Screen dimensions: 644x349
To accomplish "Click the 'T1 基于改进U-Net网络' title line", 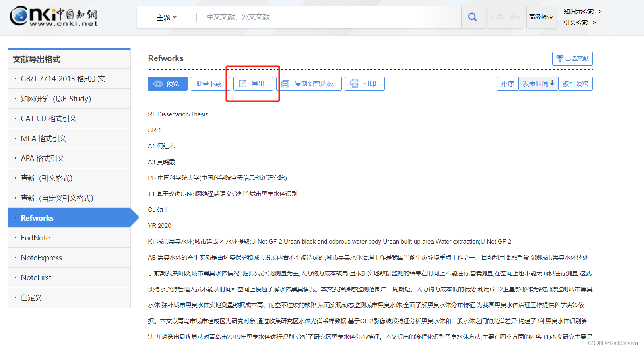I will (x=223, y=194).
